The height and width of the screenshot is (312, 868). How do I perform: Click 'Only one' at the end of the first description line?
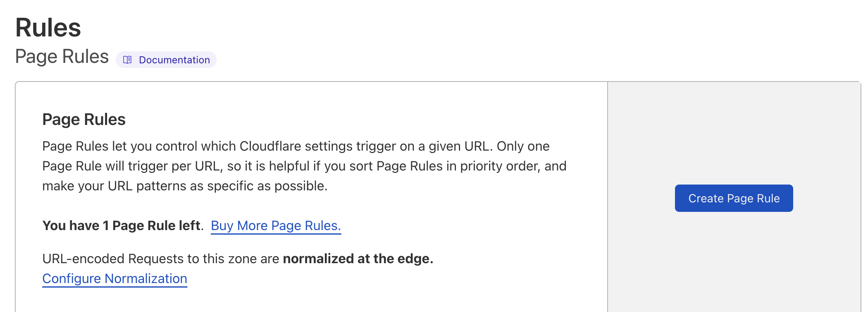pos(523,146)
